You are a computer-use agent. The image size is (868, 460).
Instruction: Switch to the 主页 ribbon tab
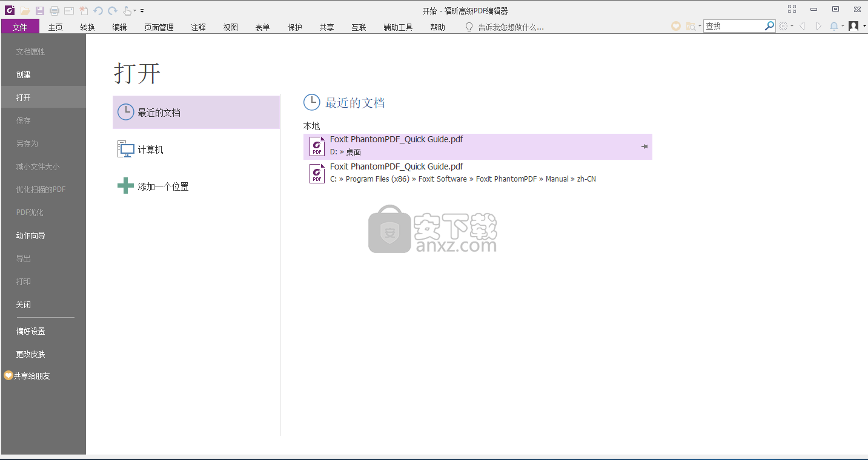(x=56, y=27)
